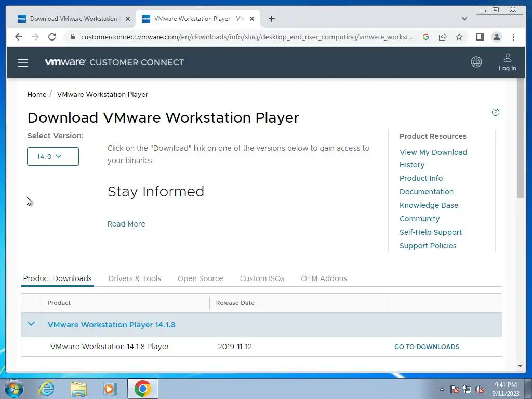Image resolution: width=532 pixels, height=399 pixels.
Task: Click the Home breadcrumb link
Action: coord(37,95)
